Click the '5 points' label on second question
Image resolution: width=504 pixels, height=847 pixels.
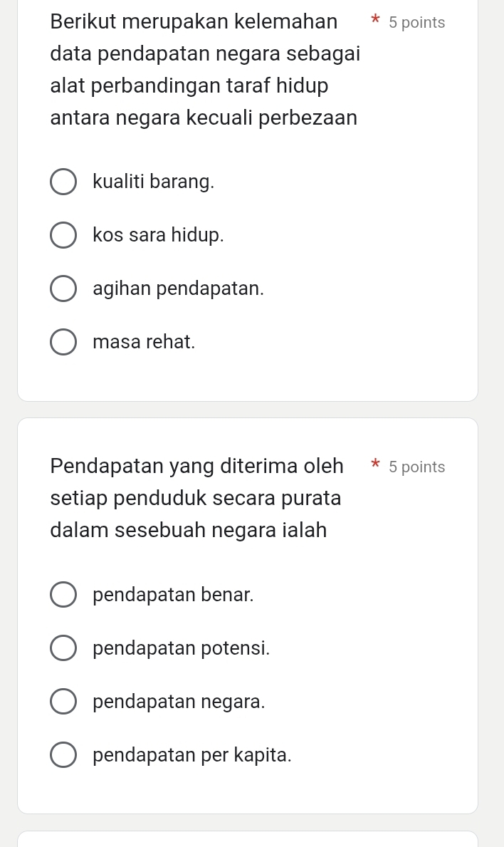417,467
